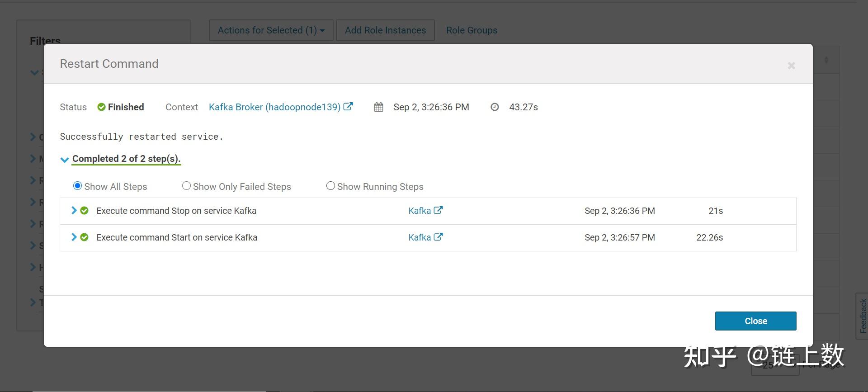Click external link icon on Start step
The image size is (868, 392).
[x=438, y=237]
